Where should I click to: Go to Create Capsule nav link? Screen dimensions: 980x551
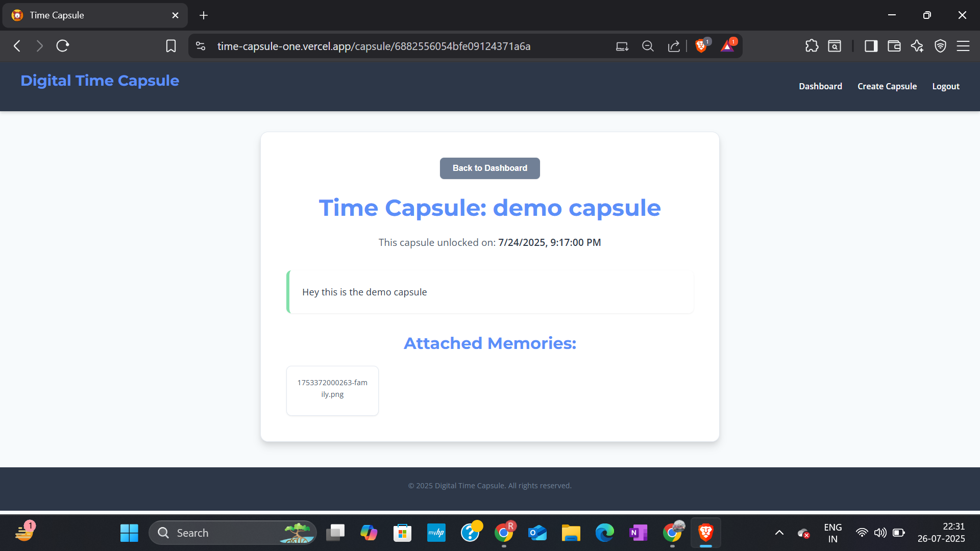pos(887,86)
